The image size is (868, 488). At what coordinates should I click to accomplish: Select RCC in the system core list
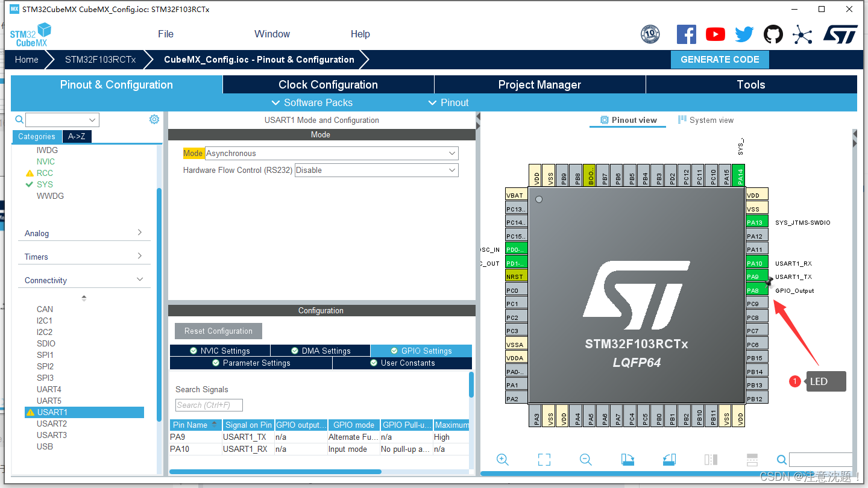45,173
